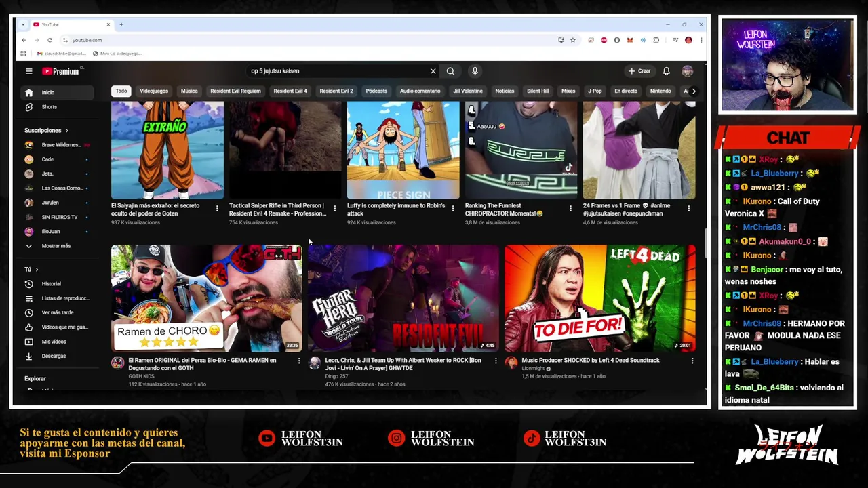This screenshot has width=868, height=488.
Task: Expand Mostrar más subscriptions
Action: pyautogui.click(x=57, y=246)
